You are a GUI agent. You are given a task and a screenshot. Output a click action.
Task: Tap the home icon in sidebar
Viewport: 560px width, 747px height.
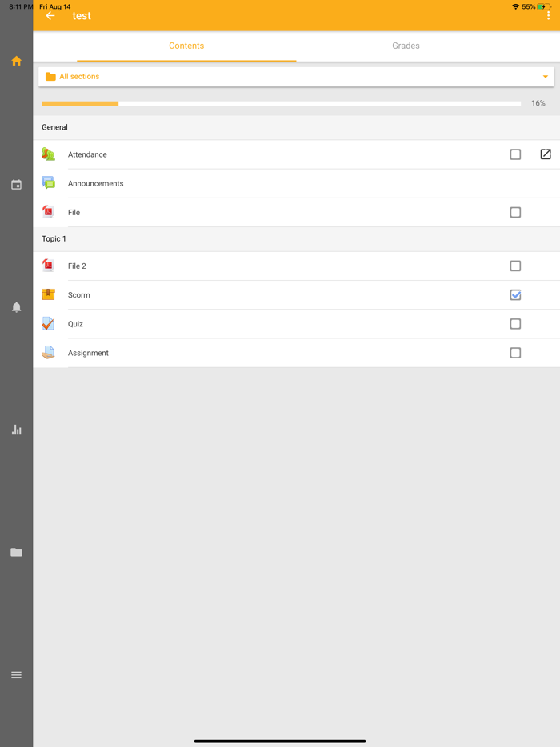point(16,61)
